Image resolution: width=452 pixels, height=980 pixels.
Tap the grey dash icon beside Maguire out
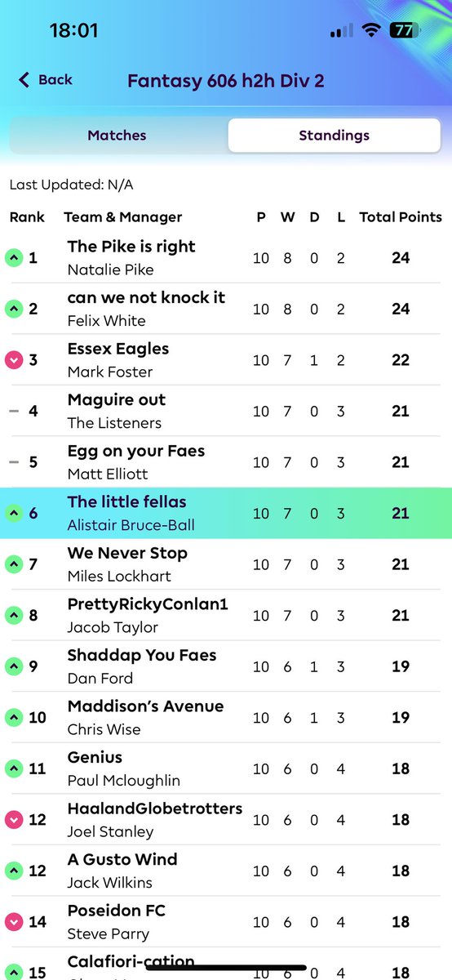[13, 412]
